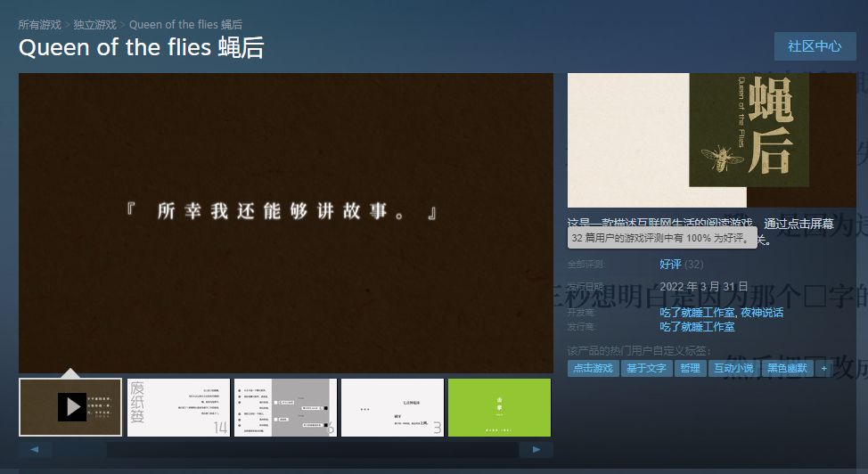Image resolution: width=868 pixels, height=474 pixels.
Task: Open publisher 吃了就睡工作室 link
Action: click(697, 327)
